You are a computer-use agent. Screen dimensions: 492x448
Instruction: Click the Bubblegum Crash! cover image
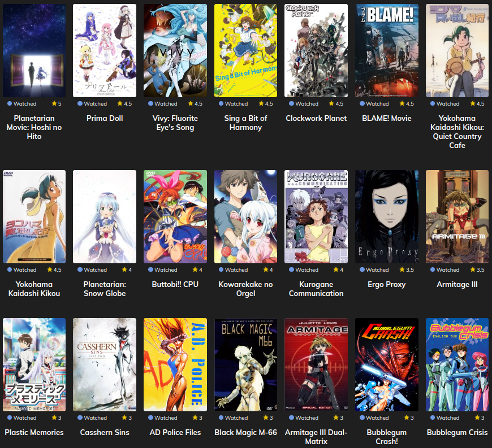pyautogui.click(x=387, y=364)
